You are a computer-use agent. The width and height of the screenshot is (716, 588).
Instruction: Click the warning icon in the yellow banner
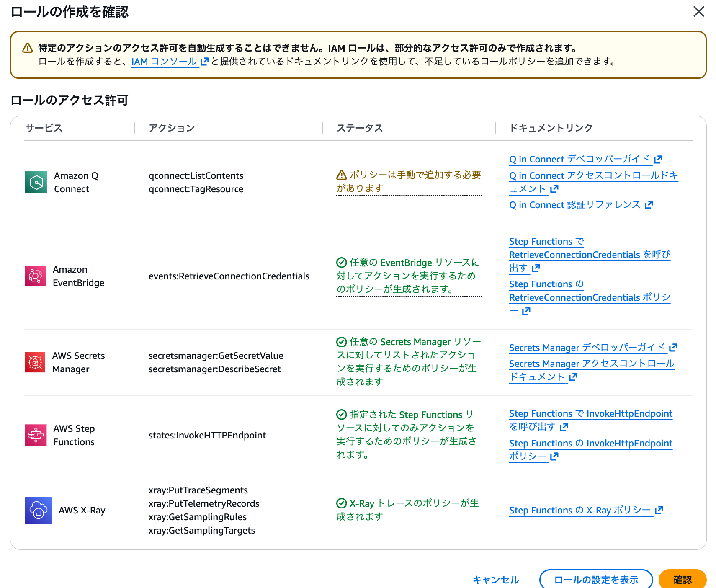point(28,48)
